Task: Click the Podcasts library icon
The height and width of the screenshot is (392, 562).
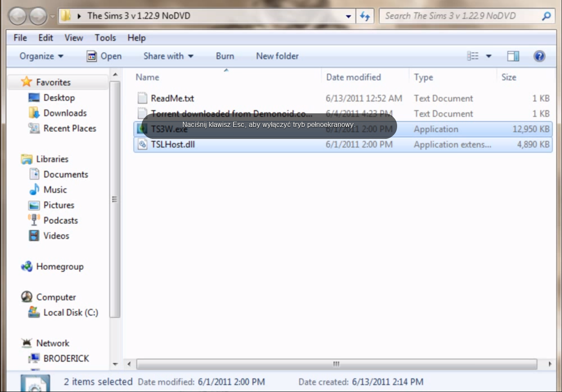Action: pyautogui.click(x=34, y=220)
